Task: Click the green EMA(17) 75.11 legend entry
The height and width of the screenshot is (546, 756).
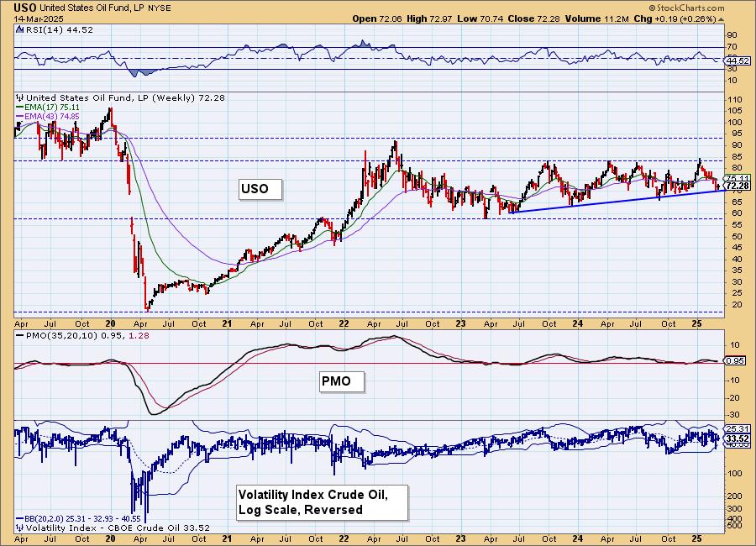Action: pos(48,108)
